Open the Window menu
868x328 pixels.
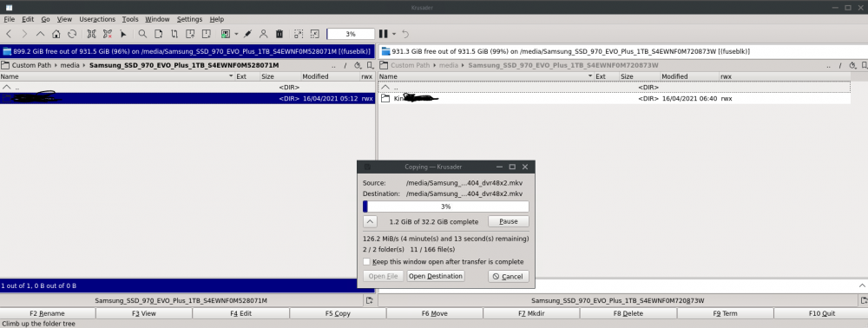(x=157, y=19)
